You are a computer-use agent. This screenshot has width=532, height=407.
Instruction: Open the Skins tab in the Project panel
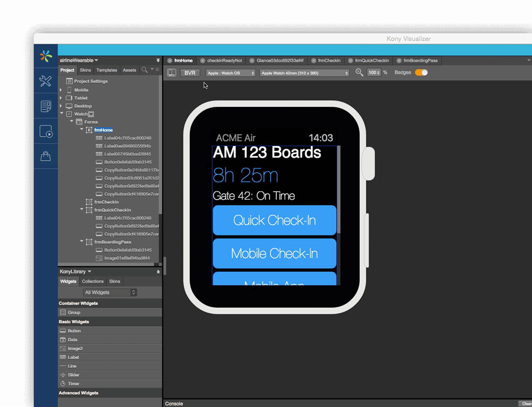click(85, 70)
